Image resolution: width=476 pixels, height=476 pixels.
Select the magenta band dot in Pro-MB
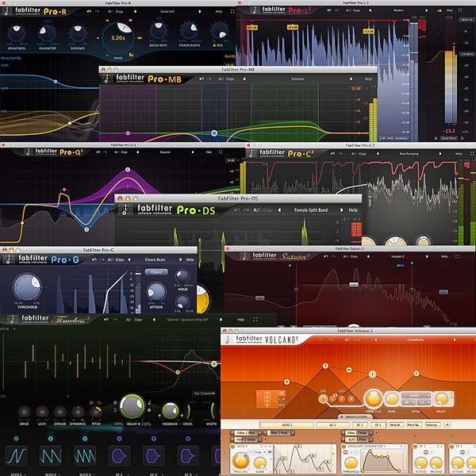(x=128, y=133)
